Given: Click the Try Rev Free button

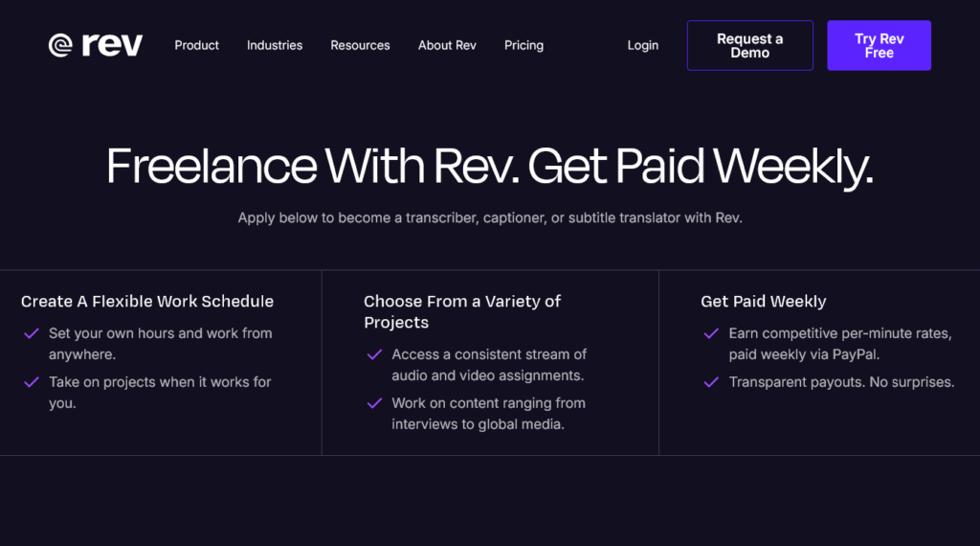Looking at the screenshot, I should [879, 46].
